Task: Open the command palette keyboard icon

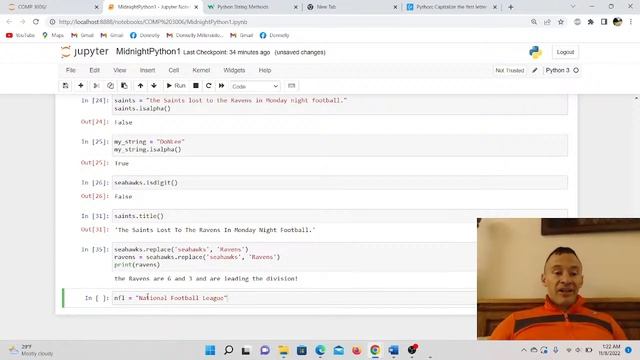Action: (291, 86)
